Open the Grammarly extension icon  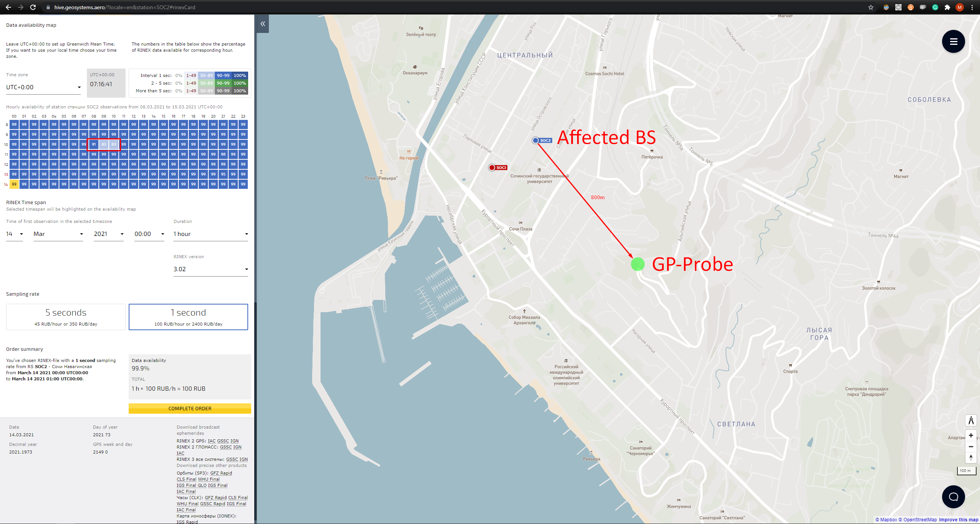(935, 7)
